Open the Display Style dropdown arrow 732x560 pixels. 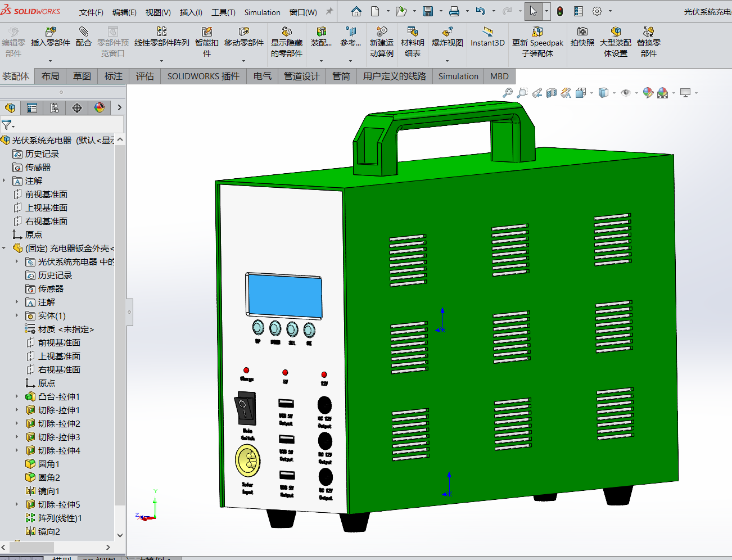pos(614,93)
